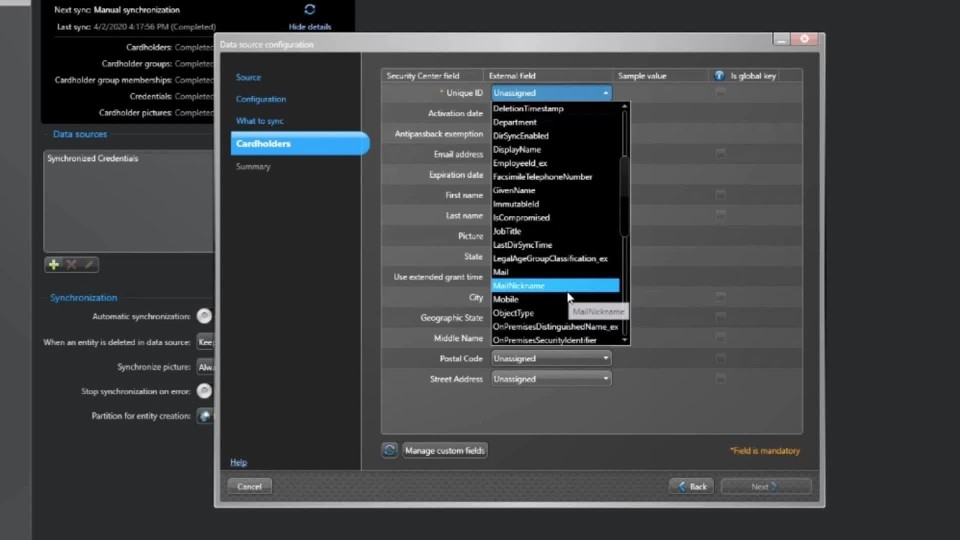The image size is (960, 540).
Task: Click the delete data source X icon
Action: 71,265
